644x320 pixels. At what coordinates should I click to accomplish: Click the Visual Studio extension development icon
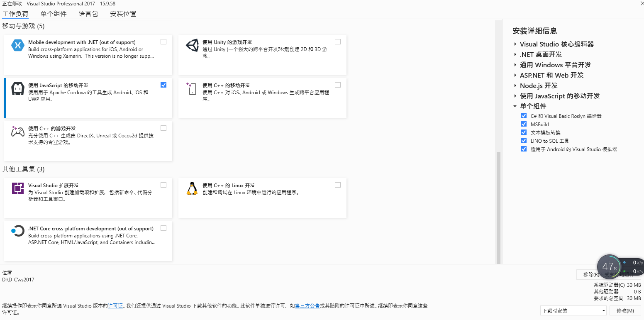coord(18,188)
